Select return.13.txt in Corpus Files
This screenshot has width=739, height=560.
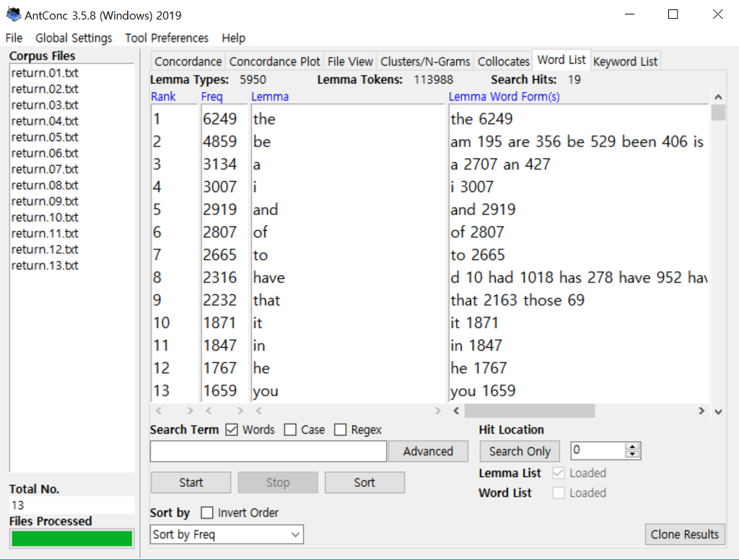coord(45,266)
